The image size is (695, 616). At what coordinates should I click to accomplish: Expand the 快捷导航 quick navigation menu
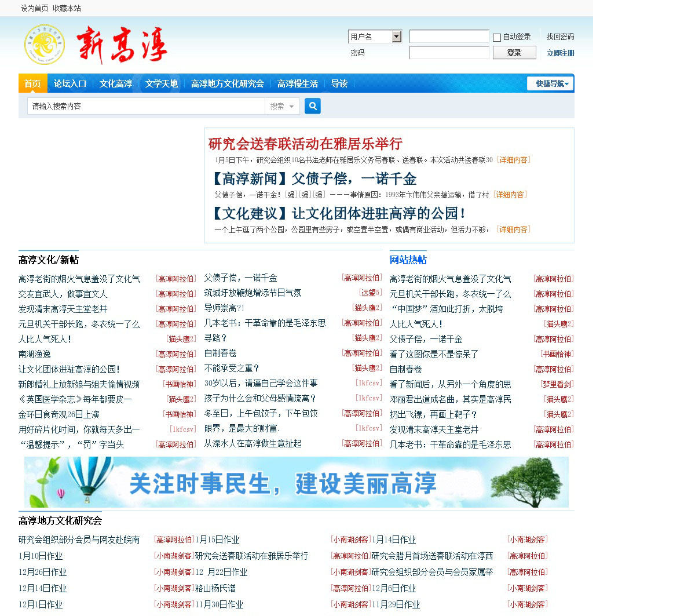[x=550, y=83]
